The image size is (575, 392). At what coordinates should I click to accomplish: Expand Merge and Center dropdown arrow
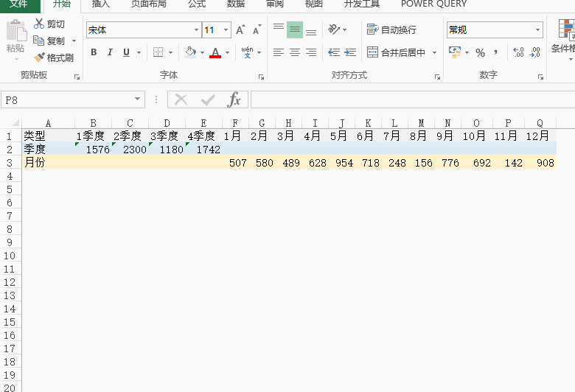click(434, 52)
